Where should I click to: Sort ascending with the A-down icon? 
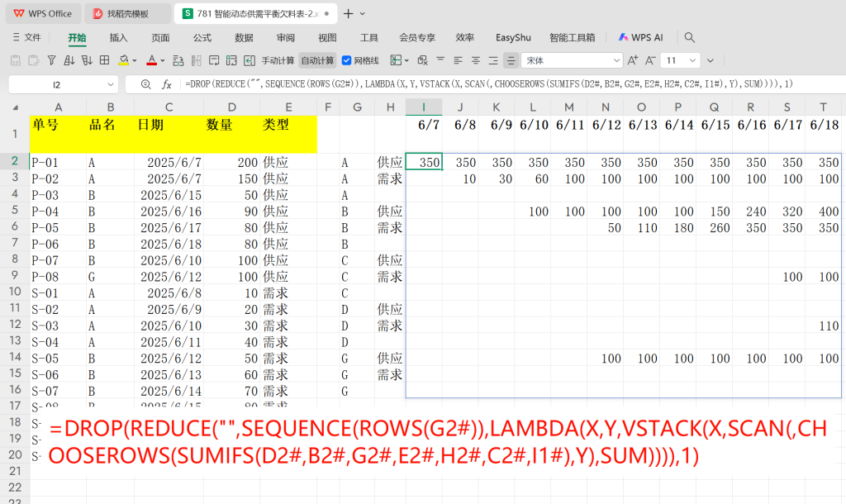[69, 60]
